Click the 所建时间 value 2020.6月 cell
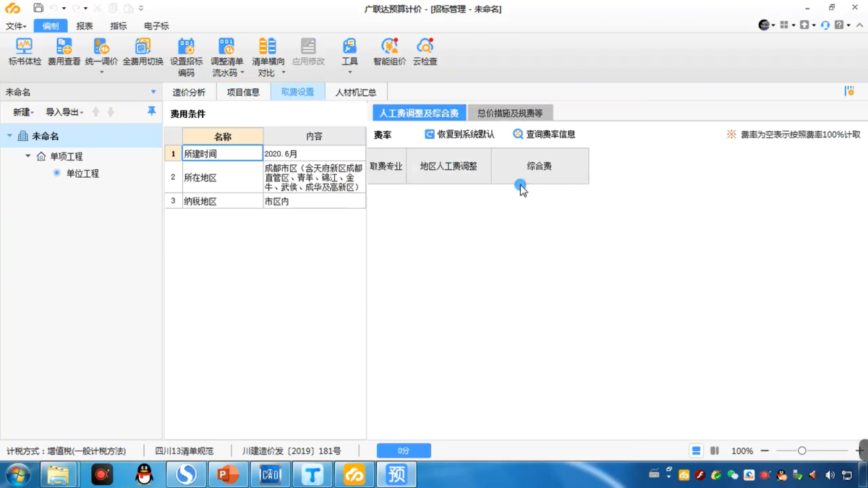This screenshot has height=488, width=868. [314, 153]
